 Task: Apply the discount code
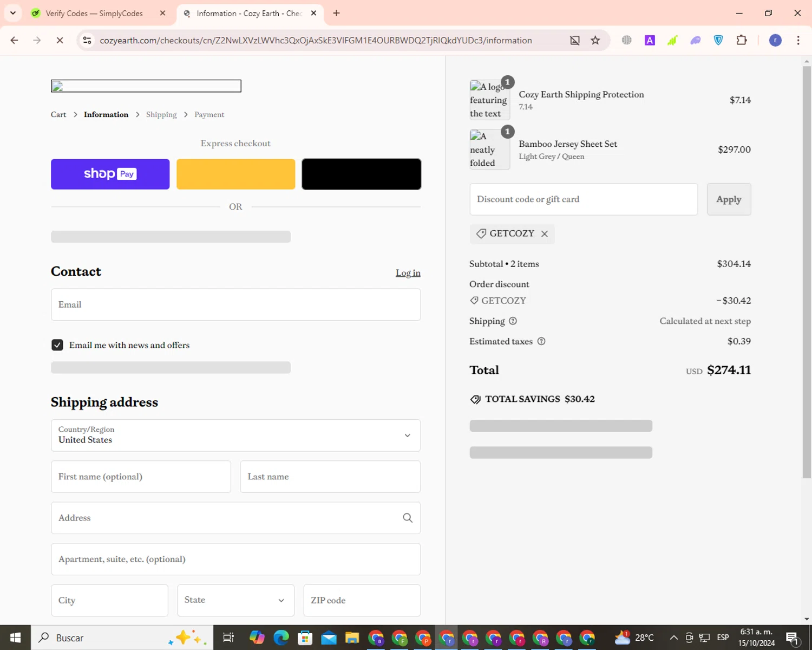pos(729,199)
